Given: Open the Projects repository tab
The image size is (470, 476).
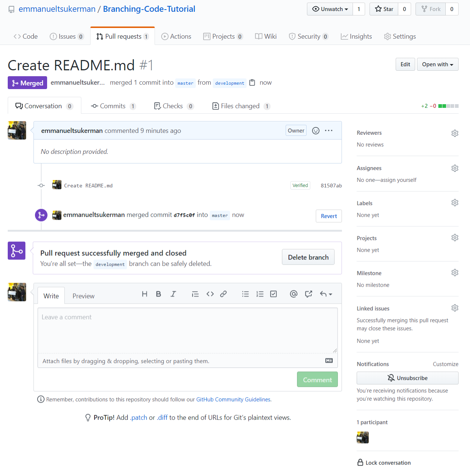Looking at the screenshot, I should point(223,36).
